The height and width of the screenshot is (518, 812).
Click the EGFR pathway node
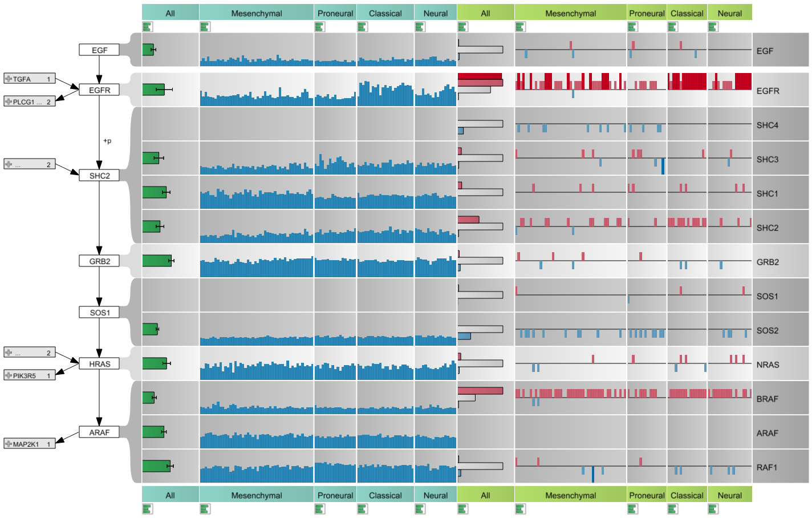[x=99, y=90]
